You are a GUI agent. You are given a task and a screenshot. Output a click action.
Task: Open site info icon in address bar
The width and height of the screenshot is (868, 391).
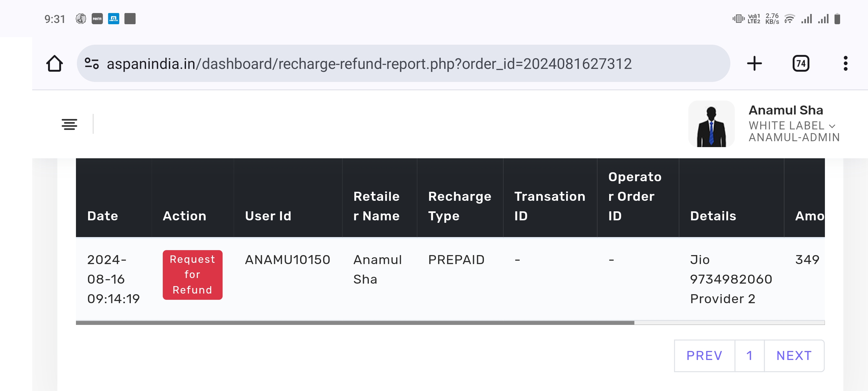click(x=92, y=64)
